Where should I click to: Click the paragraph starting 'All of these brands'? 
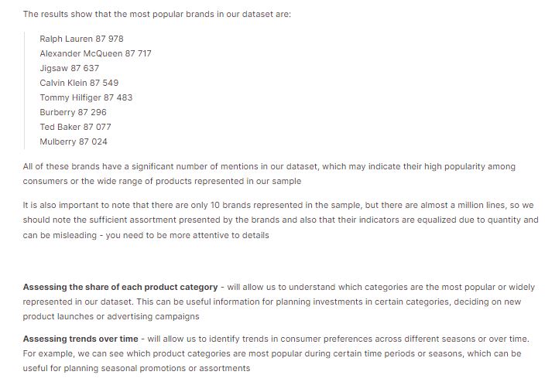pos(269,174)
